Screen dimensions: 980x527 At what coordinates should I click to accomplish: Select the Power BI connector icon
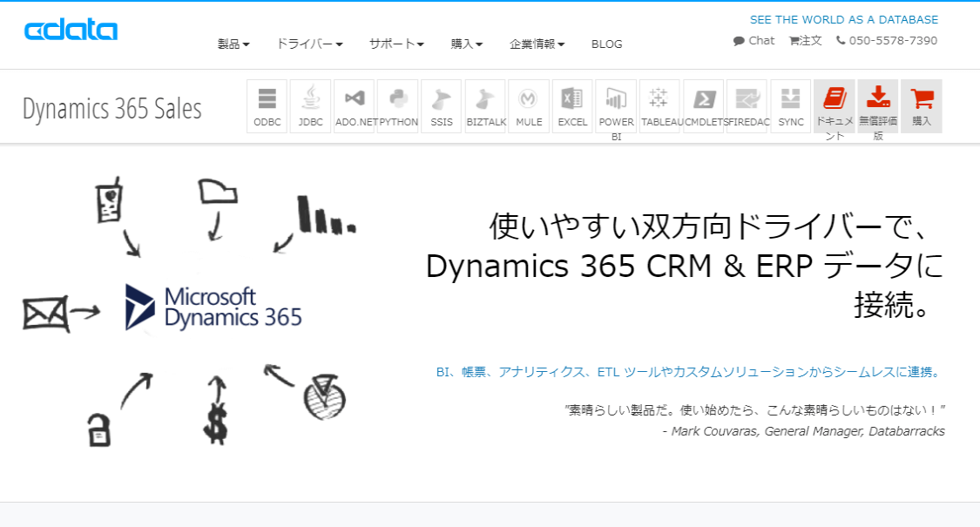(x=616, y=105)
